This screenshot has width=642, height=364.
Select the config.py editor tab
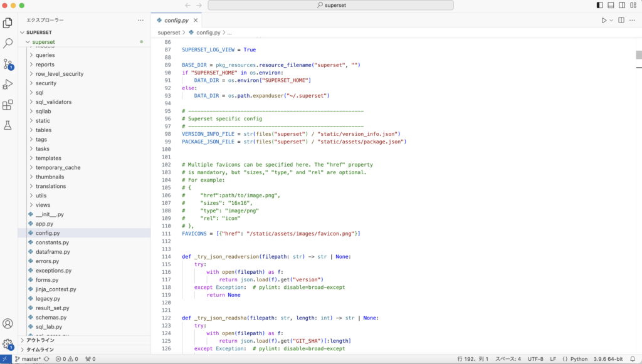pos(176,19)
